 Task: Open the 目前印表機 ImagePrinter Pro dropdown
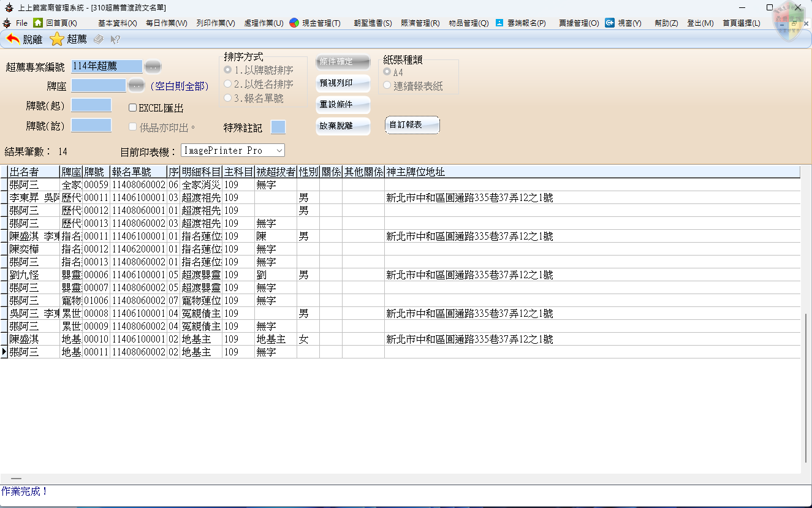tap(279, 150)
